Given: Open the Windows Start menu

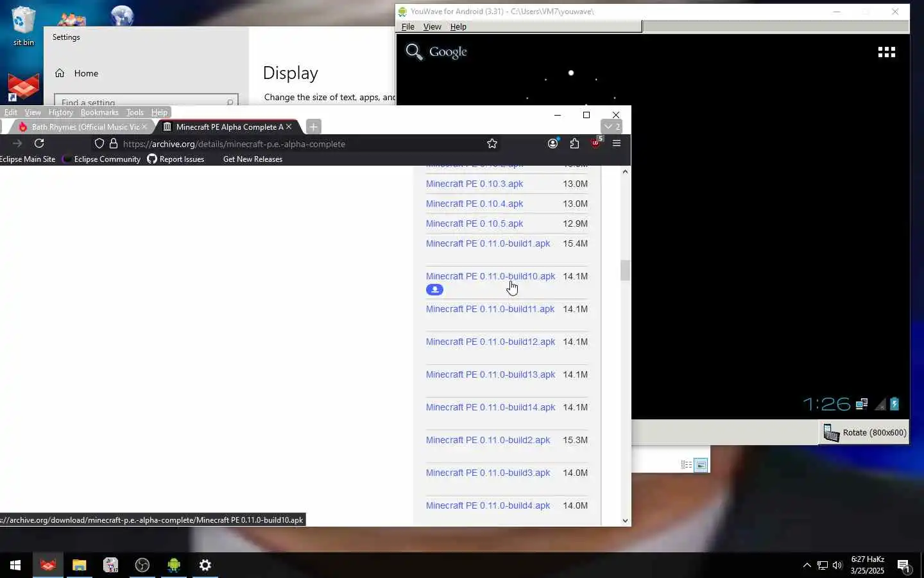Looking at the screenshot, I should pyautogui.click(x=15, y=565).
